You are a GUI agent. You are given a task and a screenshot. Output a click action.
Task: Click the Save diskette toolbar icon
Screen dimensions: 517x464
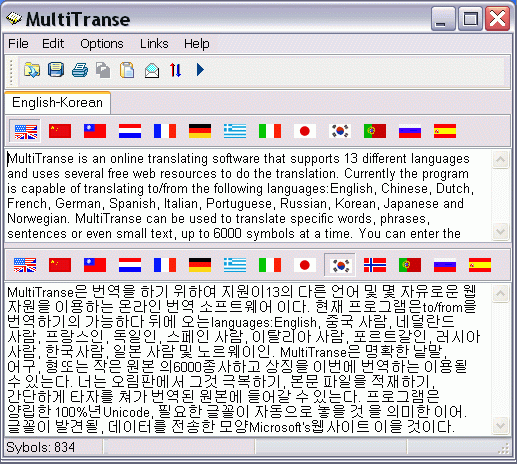click(56, 70)
